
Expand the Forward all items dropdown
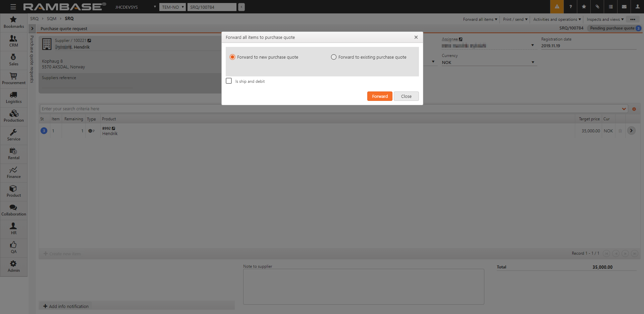point(480,19)
